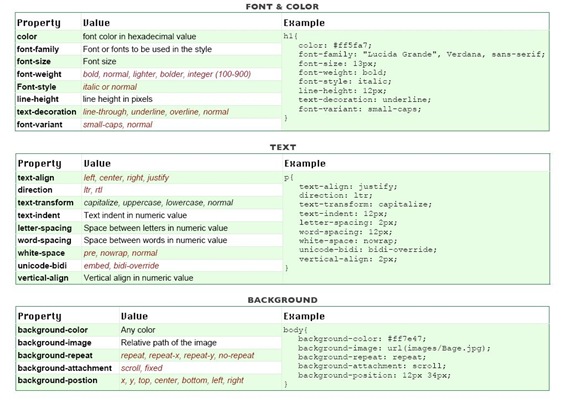Click the h1 example code block
The image size is (570, 403).
click(x=414, y=77)
